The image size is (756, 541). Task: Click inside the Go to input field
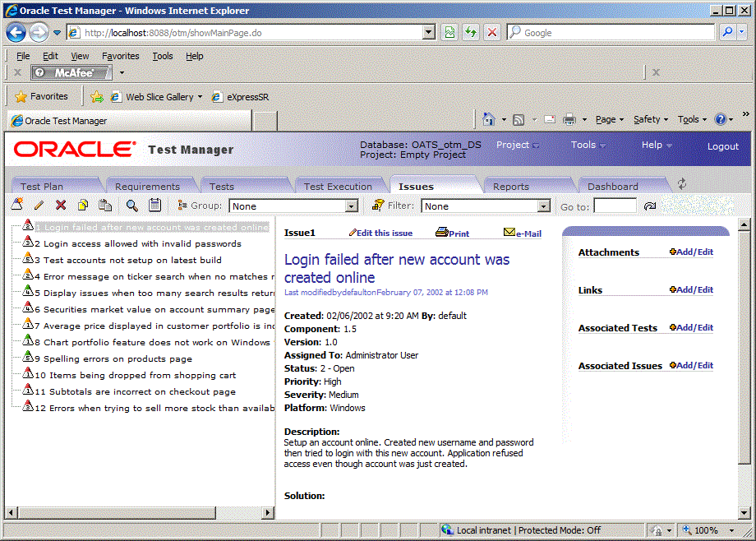coord(615,206)
